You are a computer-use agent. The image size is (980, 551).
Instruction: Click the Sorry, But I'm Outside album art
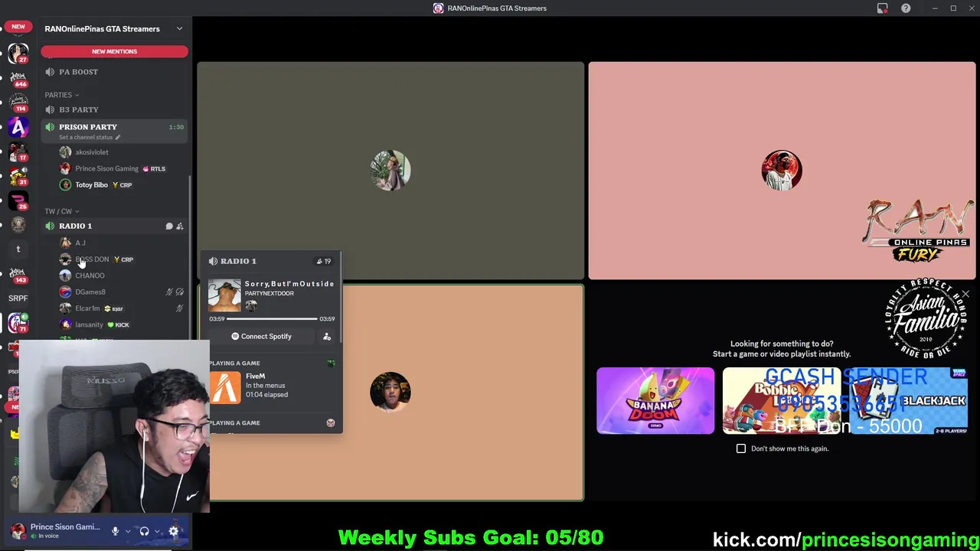(x=225, y=296)
